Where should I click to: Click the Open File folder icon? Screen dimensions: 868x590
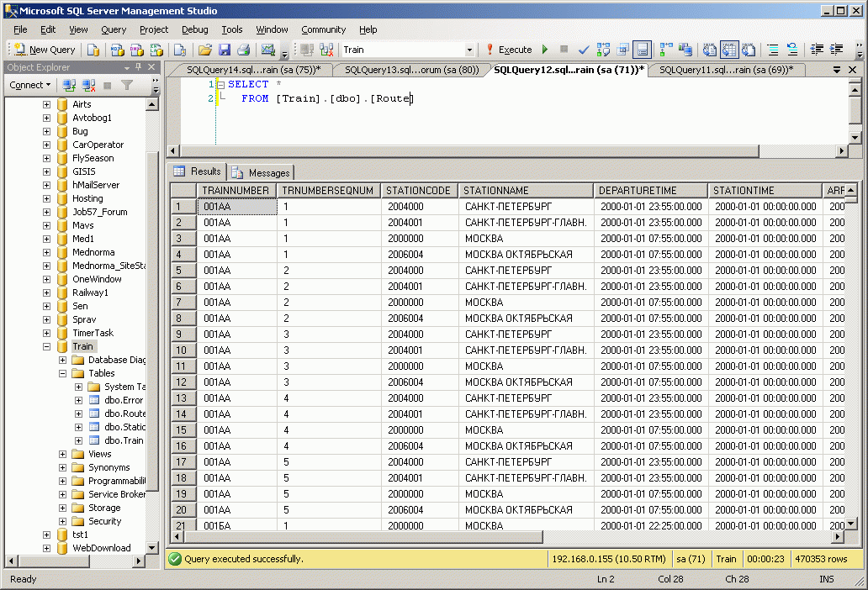(205, 50)
